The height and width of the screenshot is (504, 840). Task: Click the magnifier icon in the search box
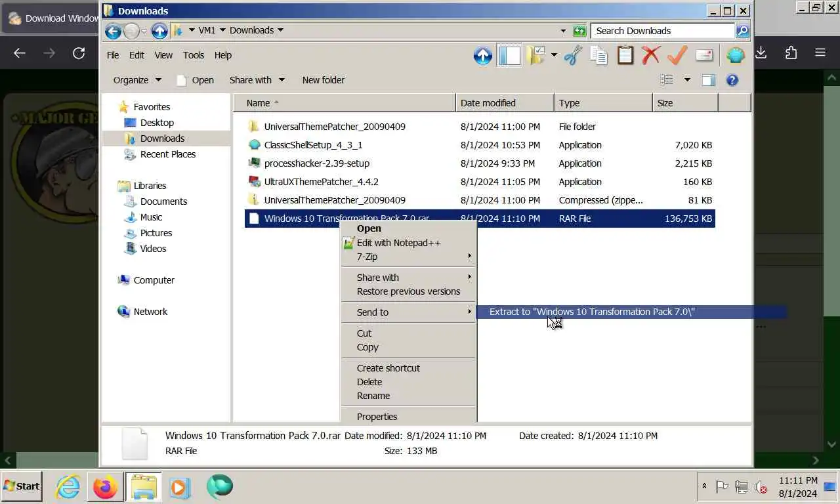click(x=742, y=31)
